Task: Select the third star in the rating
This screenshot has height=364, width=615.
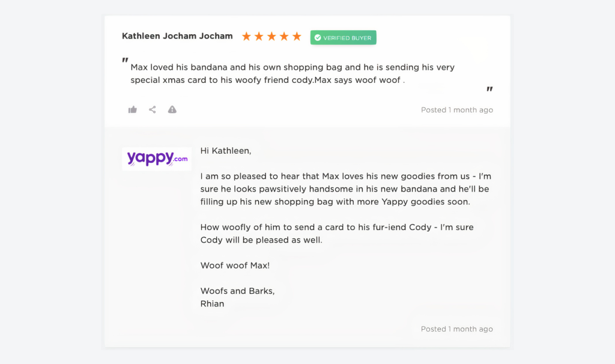Action: pyautogui.click(x=271, y=36)
